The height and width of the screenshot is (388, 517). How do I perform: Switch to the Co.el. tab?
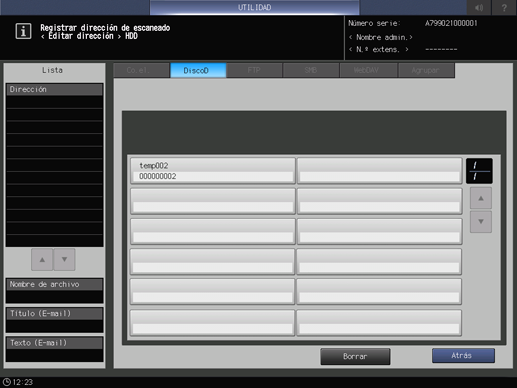coord(141,70)
